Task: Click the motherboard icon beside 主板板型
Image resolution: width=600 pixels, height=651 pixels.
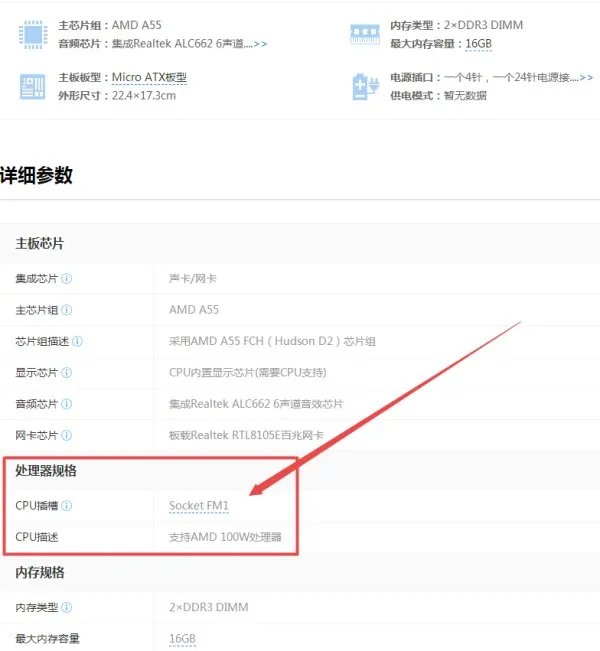Action: click(32, 86)
